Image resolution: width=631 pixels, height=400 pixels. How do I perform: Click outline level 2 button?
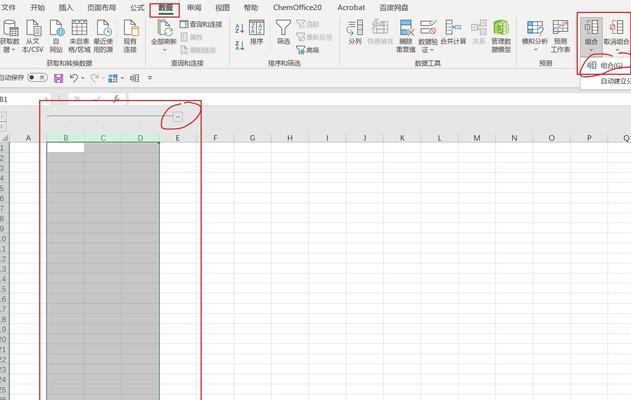pyautogui.click(x=2, y=126)
